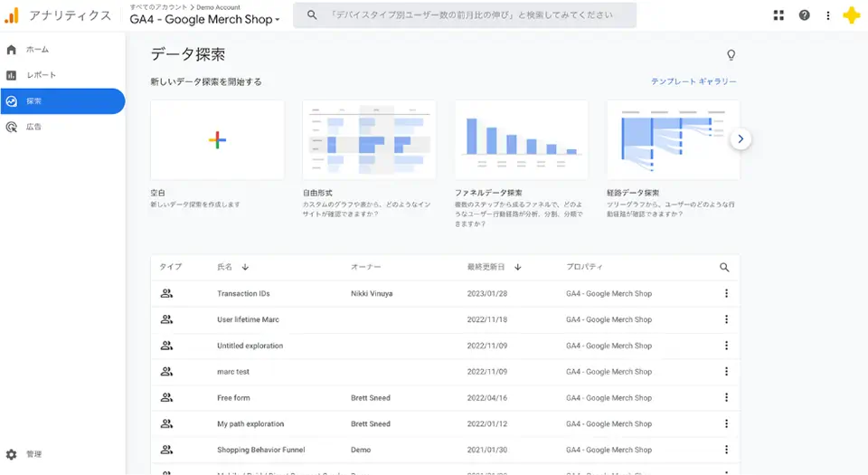Open more options for My path exploration row

726,423
